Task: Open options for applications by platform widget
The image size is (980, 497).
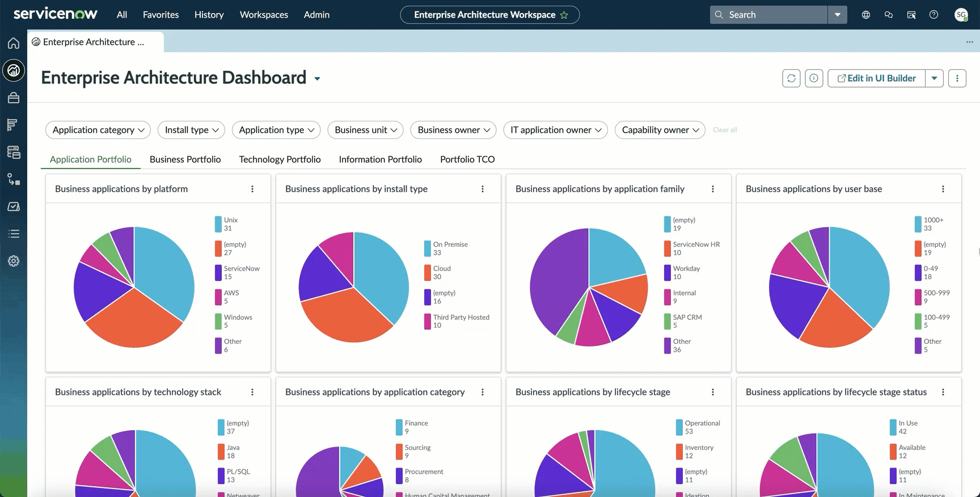Action: click(x=252, y=189)
